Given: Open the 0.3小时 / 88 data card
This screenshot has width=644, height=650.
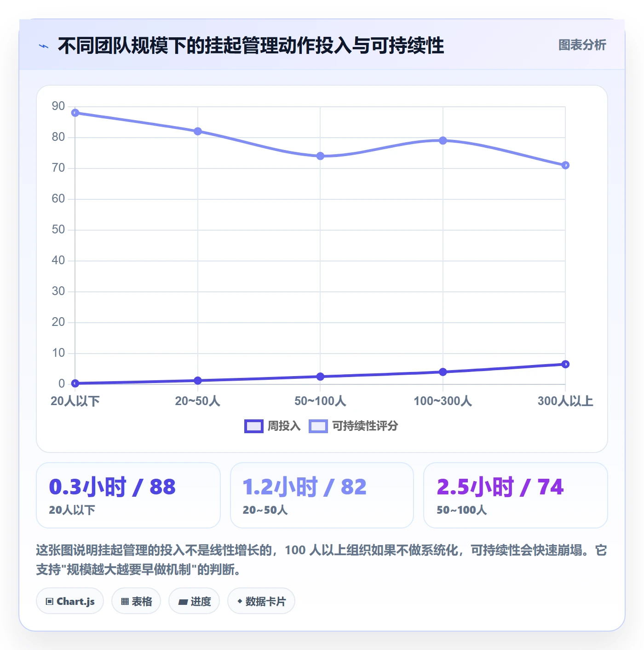Looking at the screenshot, I should point(128,495).
